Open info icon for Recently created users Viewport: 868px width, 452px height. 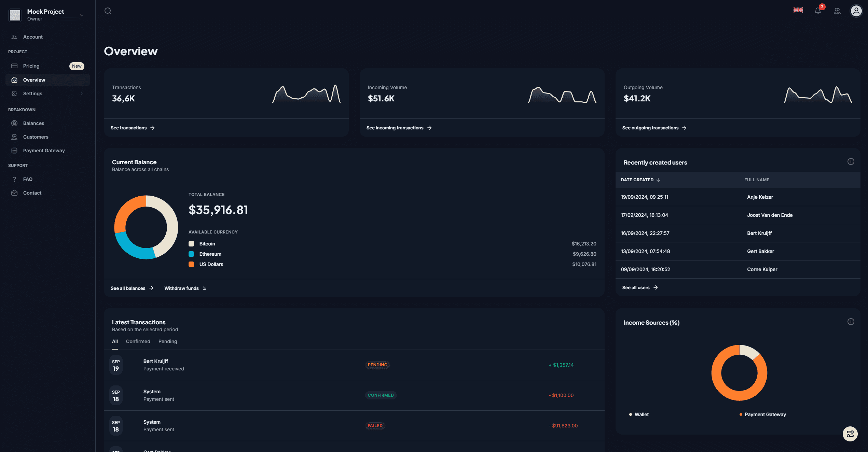(x=851, y=161)
